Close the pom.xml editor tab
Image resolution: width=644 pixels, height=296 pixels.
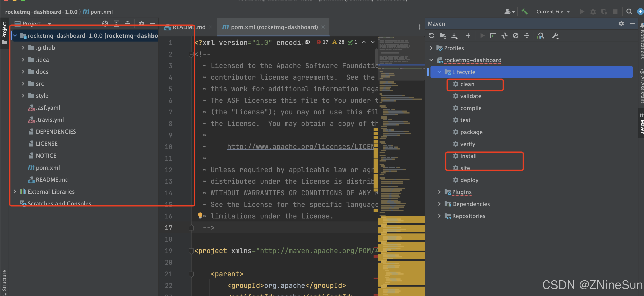(x=323, y=27)
